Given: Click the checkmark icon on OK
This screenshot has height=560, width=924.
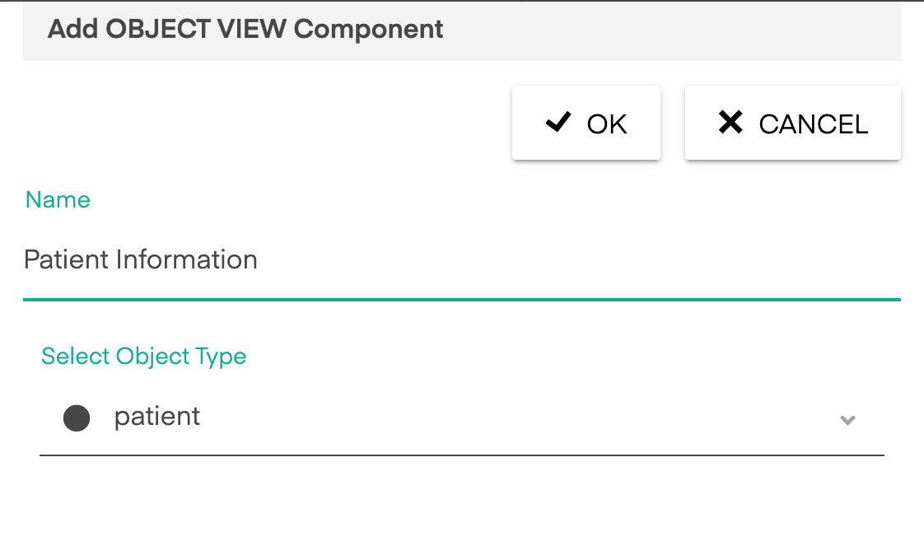Looking at the screenshot, I should (558, 122).
